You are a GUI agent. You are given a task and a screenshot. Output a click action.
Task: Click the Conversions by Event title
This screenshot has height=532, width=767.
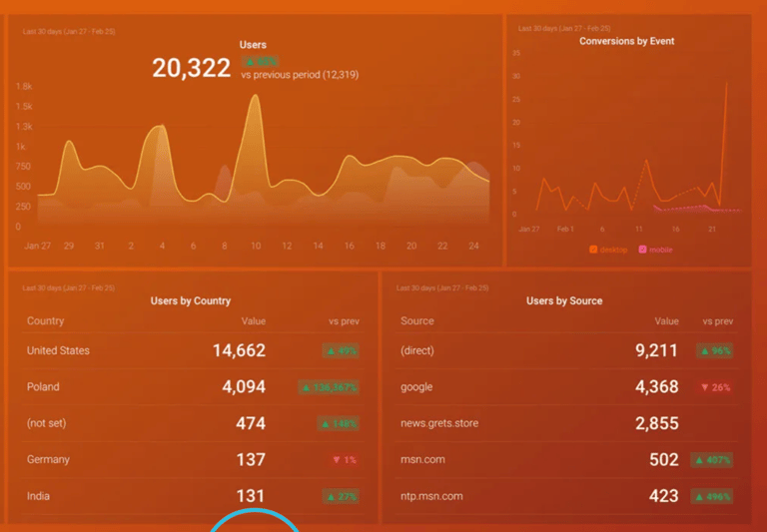[626, 41]
